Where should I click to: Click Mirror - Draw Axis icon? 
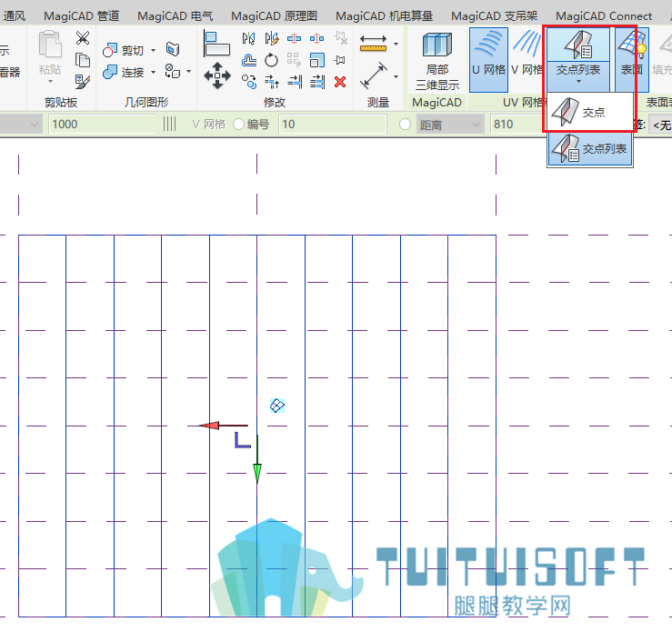(271, 38)
